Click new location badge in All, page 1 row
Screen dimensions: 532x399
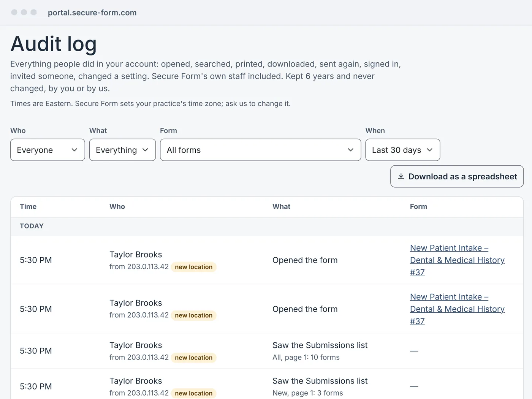click(194, 358)
